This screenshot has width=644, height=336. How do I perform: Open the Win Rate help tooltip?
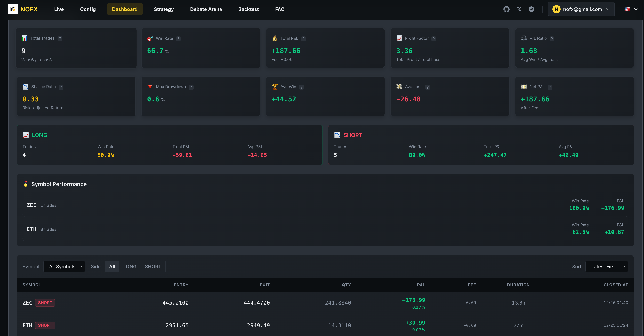tap(178, 39)
